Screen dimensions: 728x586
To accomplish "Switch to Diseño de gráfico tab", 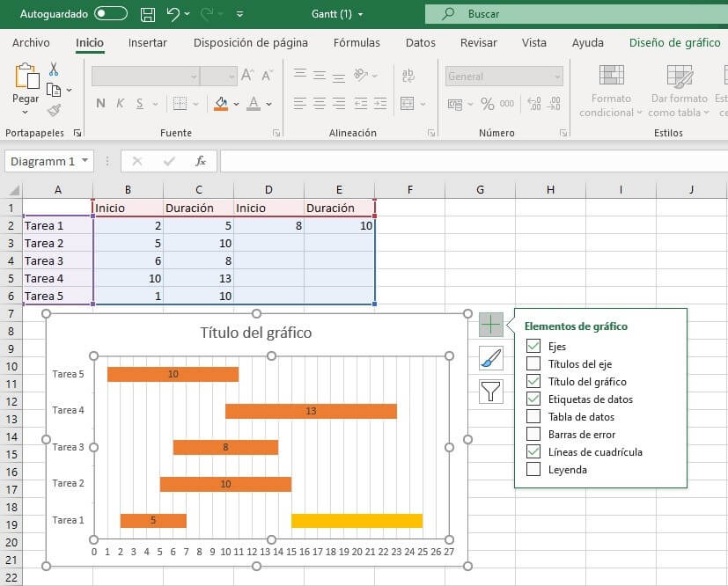I will click(x=675, y=43).
